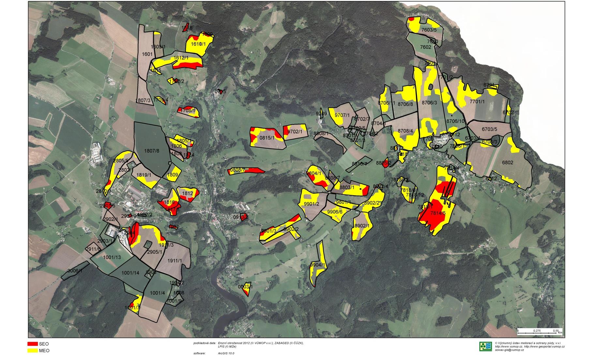Select parcel label 1807/3
Image resolution: width=593 pixels, height=364 pixels.
pos(143,100)
